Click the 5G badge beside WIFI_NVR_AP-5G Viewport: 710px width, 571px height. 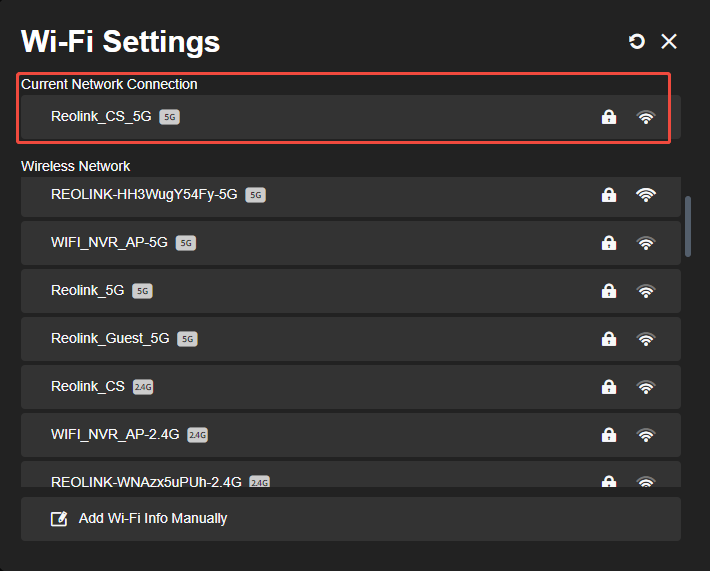[x=186, y=243]
